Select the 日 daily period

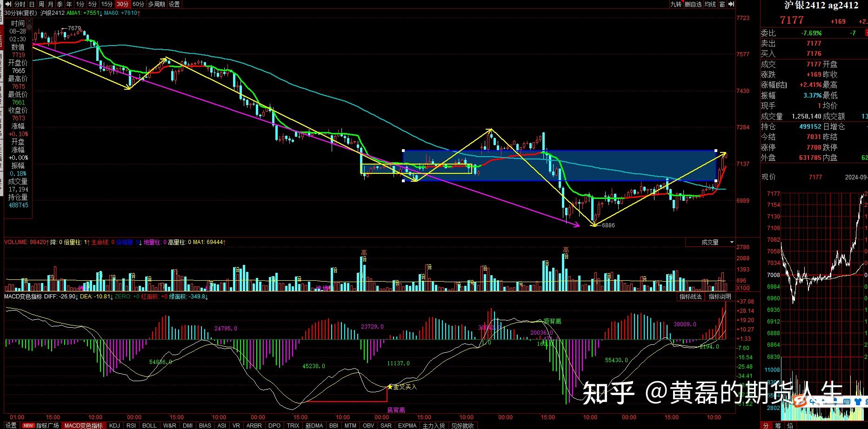click(x=32, y=4)
